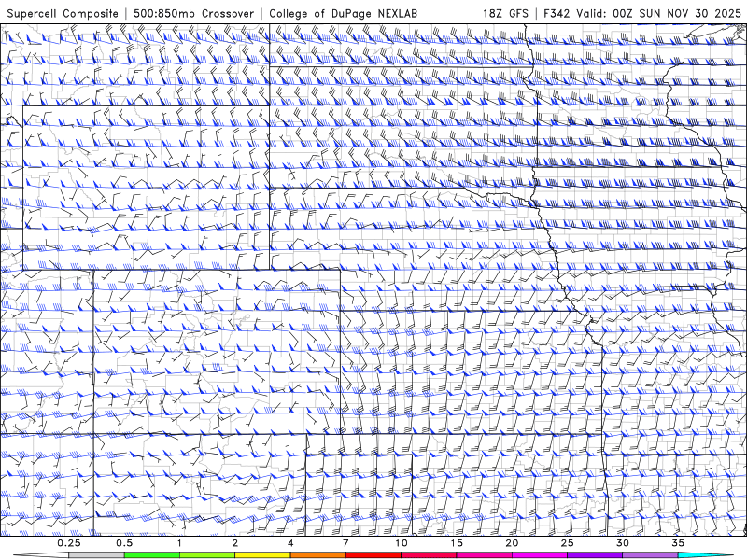Select the orange color bar segment

[x=317, y=555]
